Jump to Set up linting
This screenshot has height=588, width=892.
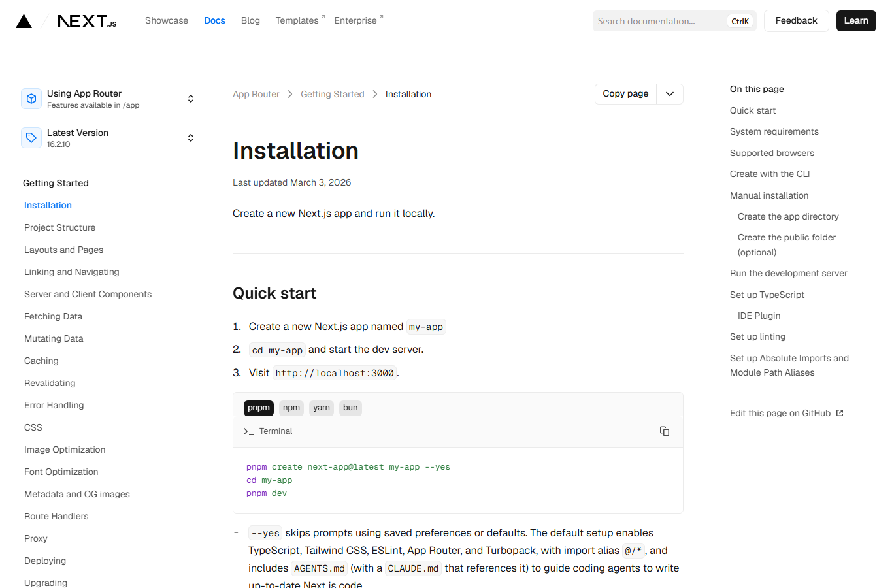(758, 336)
